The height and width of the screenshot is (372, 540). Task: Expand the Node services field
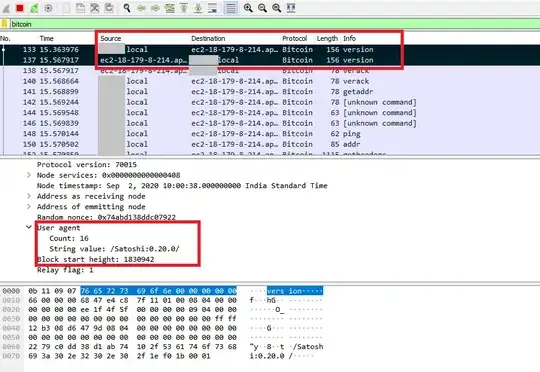click(29, 175)
